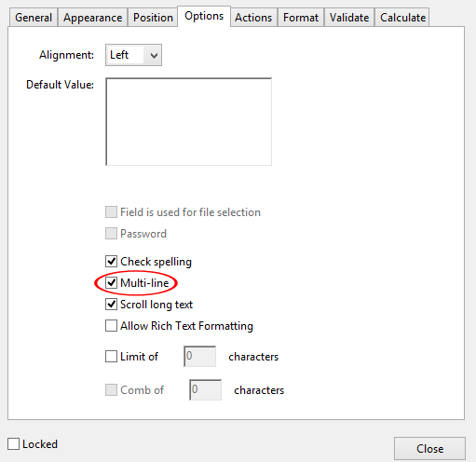Select the Position tab
Screen dimensions: 476x462
(x=153, y=18)
